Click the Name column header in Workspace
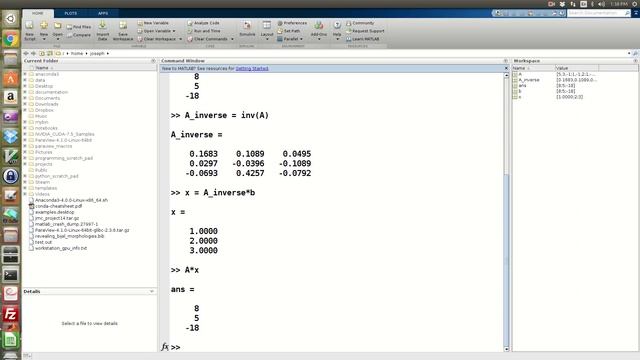The width and height of the screenshot is (640, 360). (533, 68)
